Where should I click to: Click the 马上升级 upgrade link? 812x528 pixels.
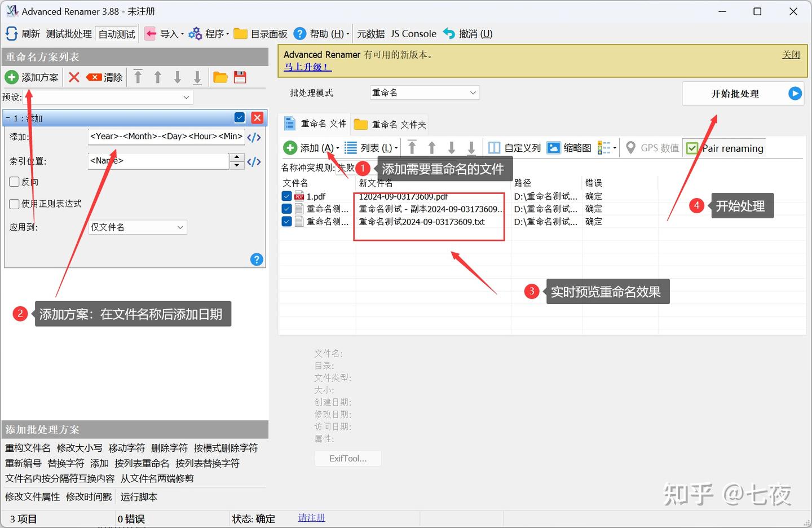(307, 67)
